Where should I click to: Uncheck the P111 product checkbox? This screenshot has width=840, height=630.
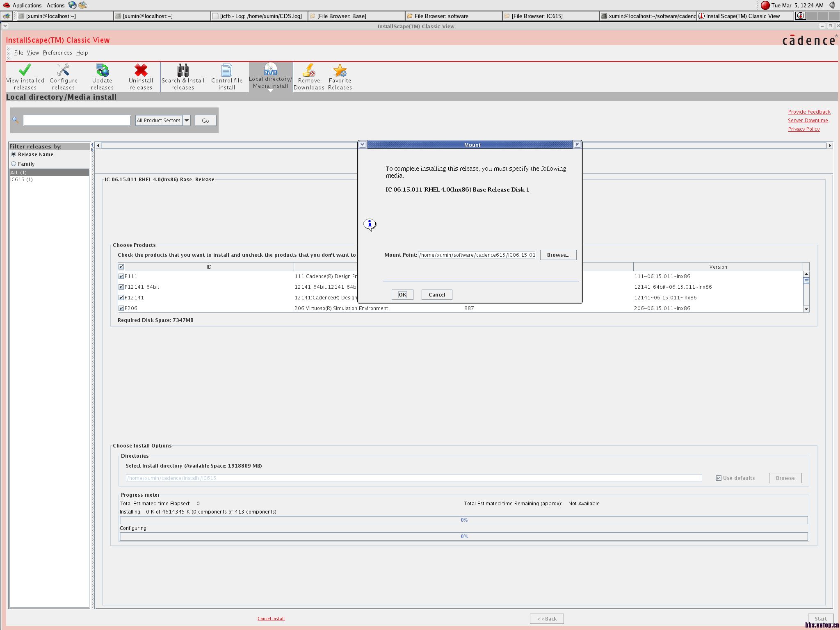[x=121, y=276]
